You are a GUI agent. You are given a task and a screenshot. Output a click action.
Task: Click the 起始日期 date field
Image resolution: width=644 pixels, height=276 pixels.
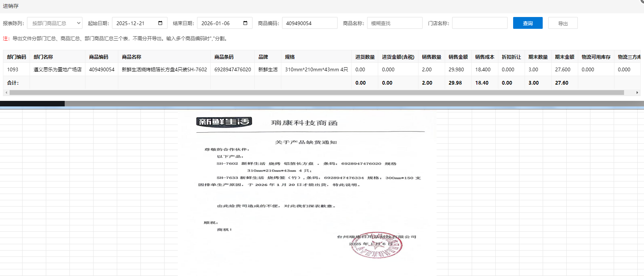pos(135,23)
